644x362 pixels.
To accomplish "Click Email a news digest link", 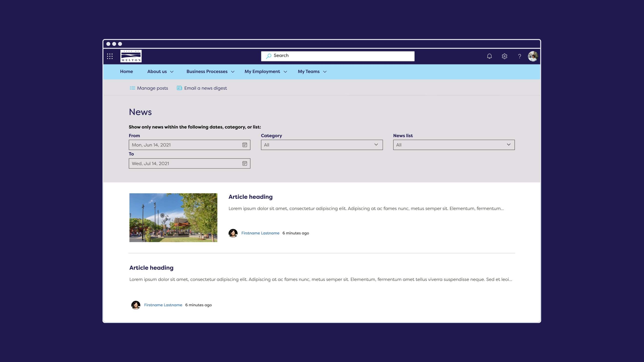I will [x=205, y=88].
